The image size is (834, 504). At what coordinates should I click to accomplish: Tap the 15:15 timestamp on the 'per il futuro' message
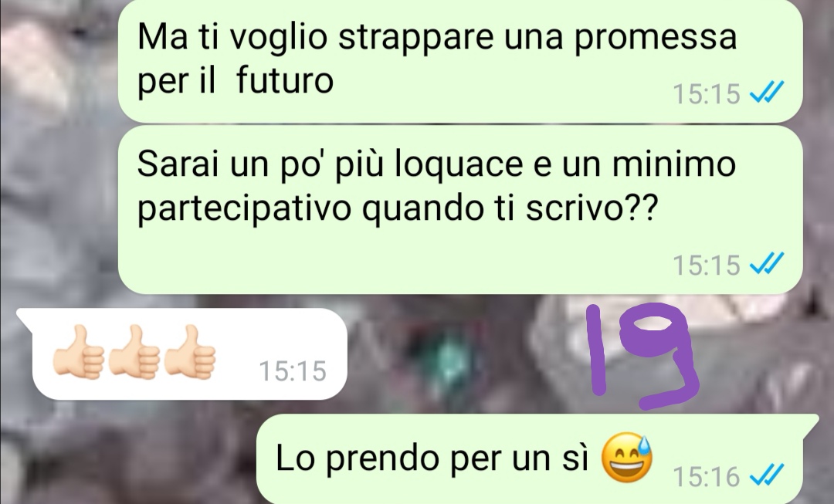tap(707, 94)
